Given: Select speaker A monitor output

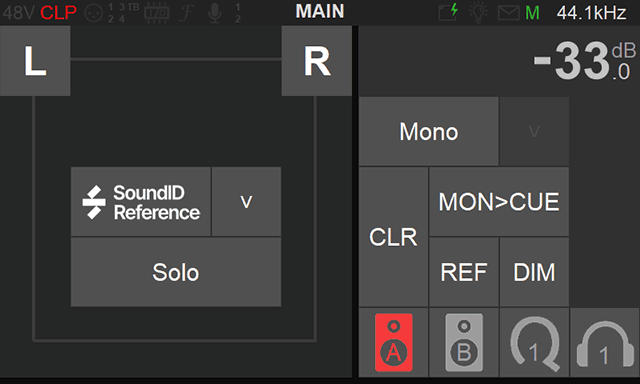Looking at the screenshot, I should (393, 342).
